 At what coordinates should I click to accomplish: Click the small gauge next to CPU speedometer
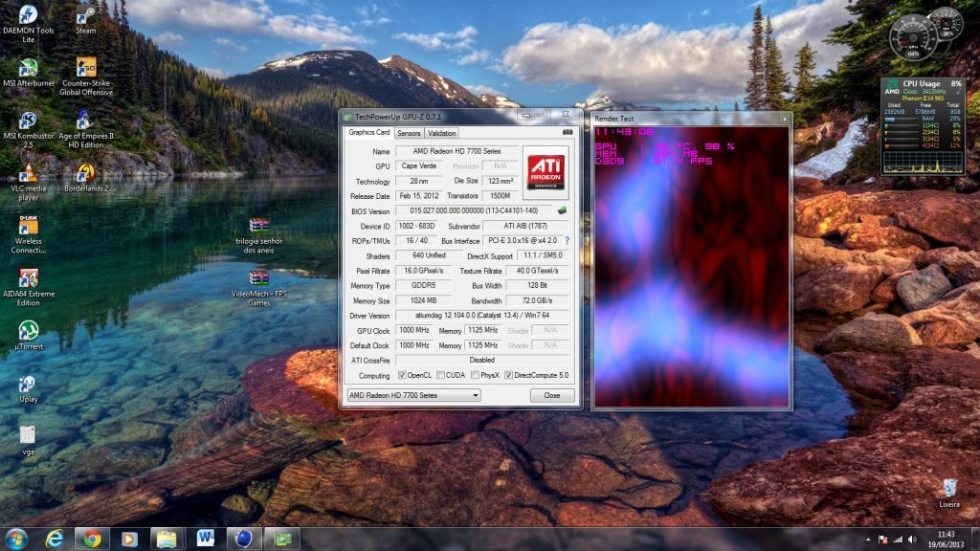[948, 24]
